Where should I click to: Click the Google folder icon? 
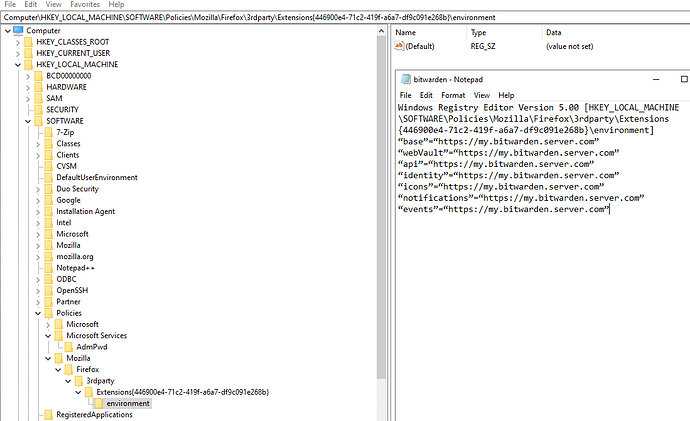[x=49, y=200]
